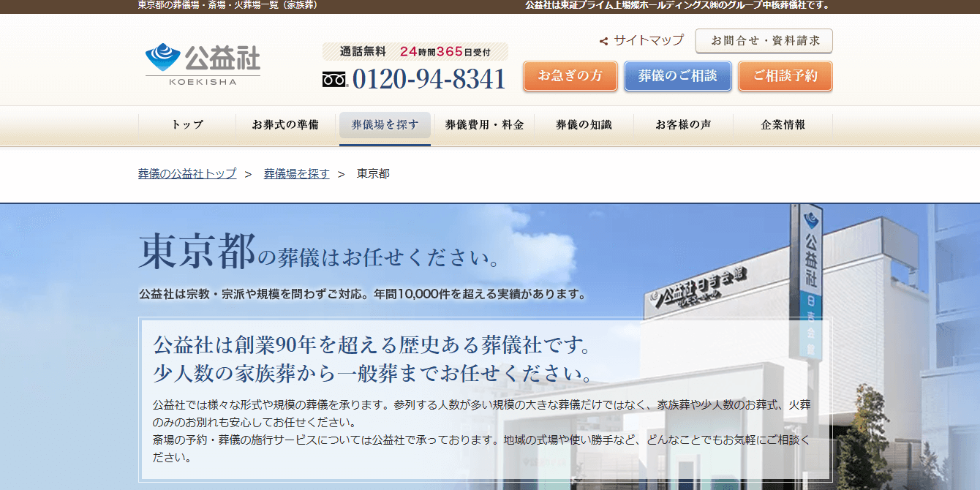Click the 年間10,000件を超える実績 subtitle

tap(363, 295)
